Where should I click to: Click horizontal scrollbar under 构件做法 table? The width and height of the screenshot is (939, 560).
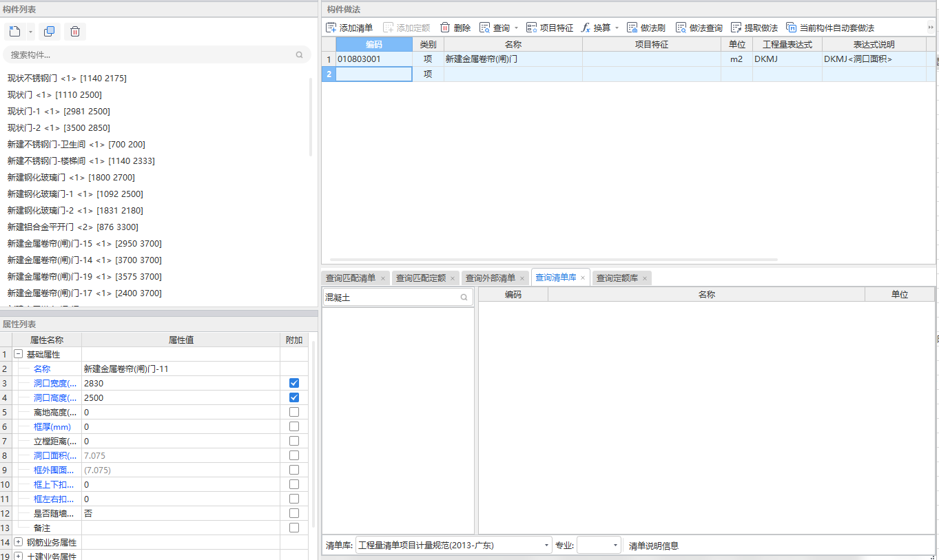[x=553, y=260]
